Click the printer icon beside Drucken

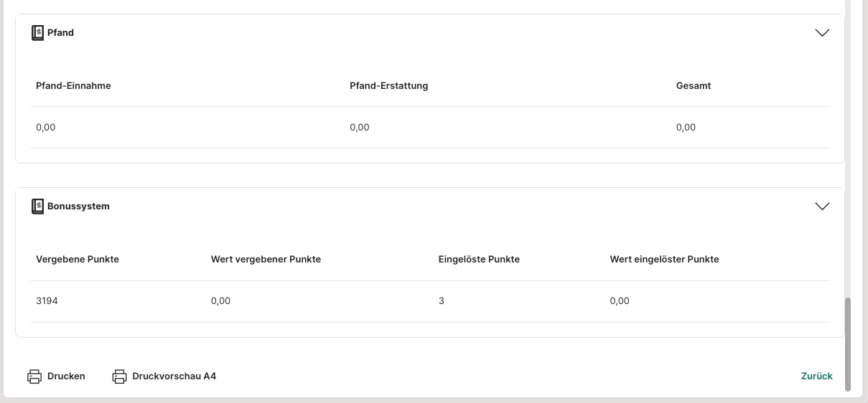(34, 376)
